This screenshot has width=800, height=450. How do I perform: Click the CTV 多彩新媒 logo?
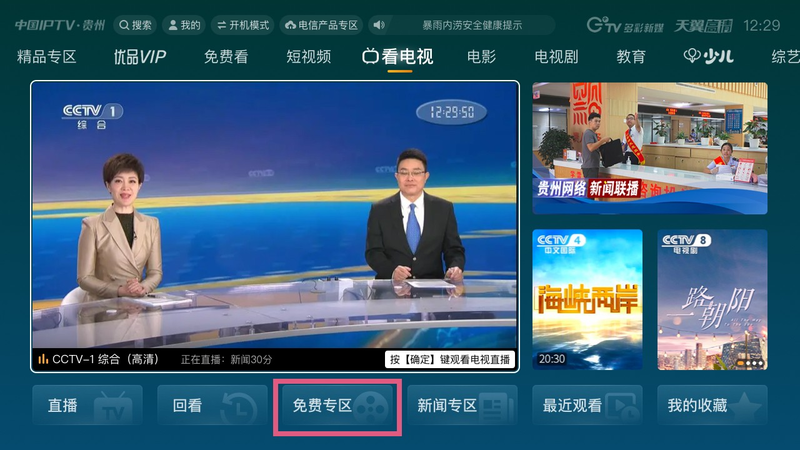point(625,25)
